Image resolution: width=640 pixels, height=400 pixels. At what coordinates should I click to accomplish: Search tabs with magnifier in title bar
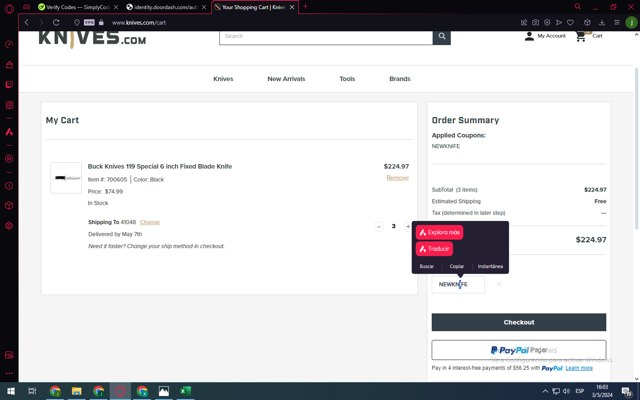tap(578, 7)
